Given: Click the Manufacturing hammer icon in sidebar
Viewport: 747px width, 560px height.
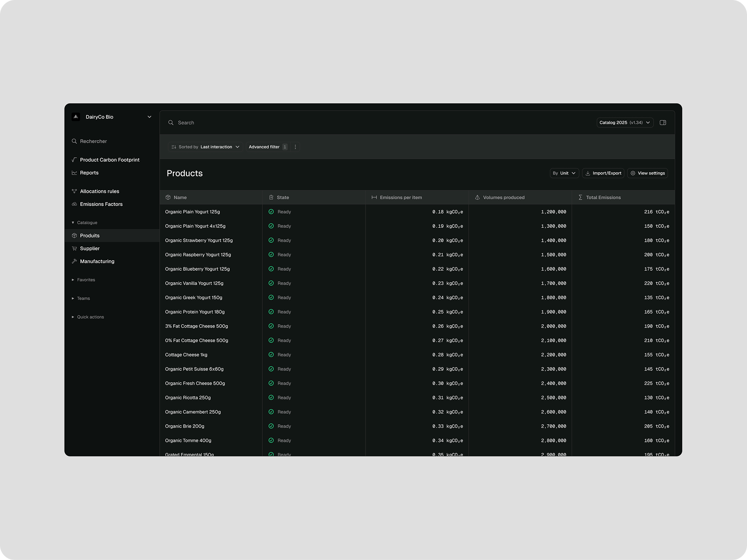Looking at the screenshot, I should click(x=74, y=261).
